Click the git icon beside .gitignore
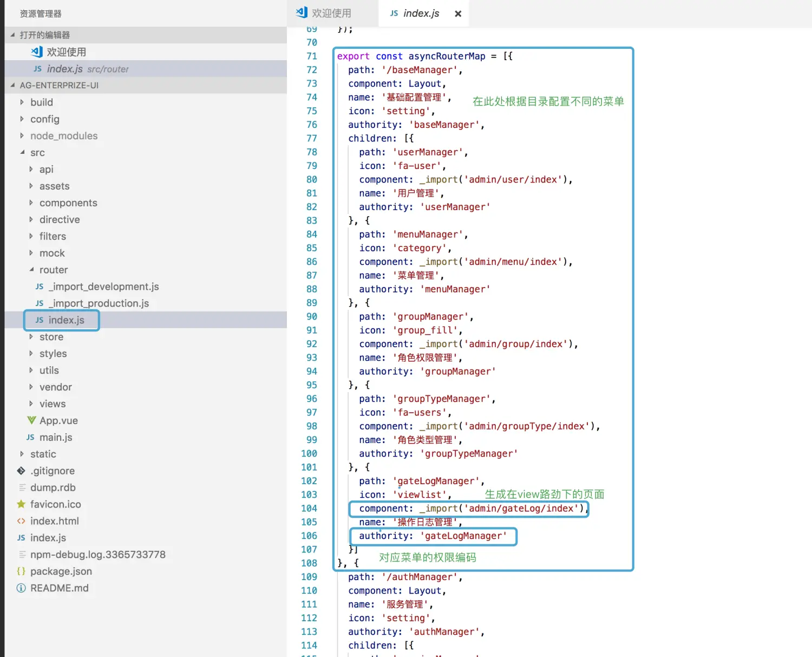 point(21,471)
